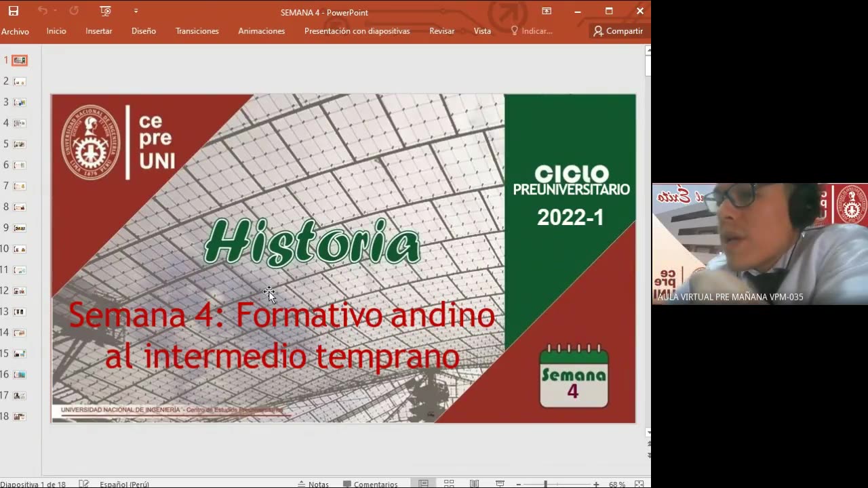
Task: Click the zoom slider handle
Action: pyautogui.click(x=545, y=484)
